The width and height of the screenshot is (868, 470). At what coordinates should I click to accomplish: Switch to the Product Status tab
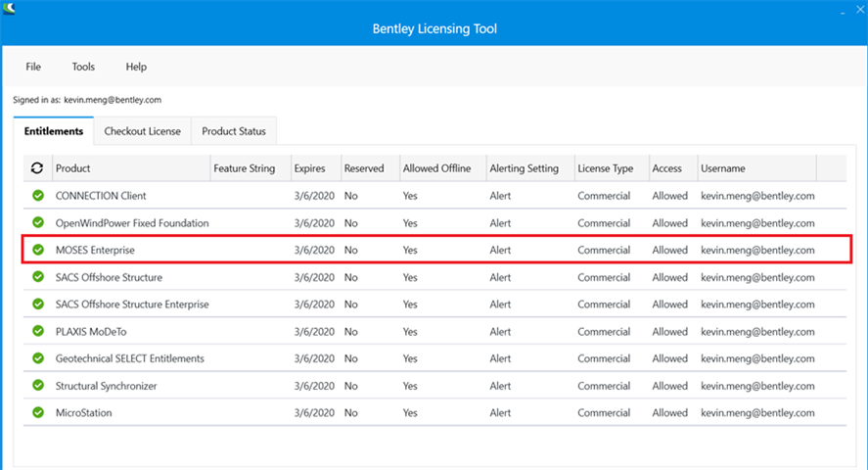[x=234, y=131]
